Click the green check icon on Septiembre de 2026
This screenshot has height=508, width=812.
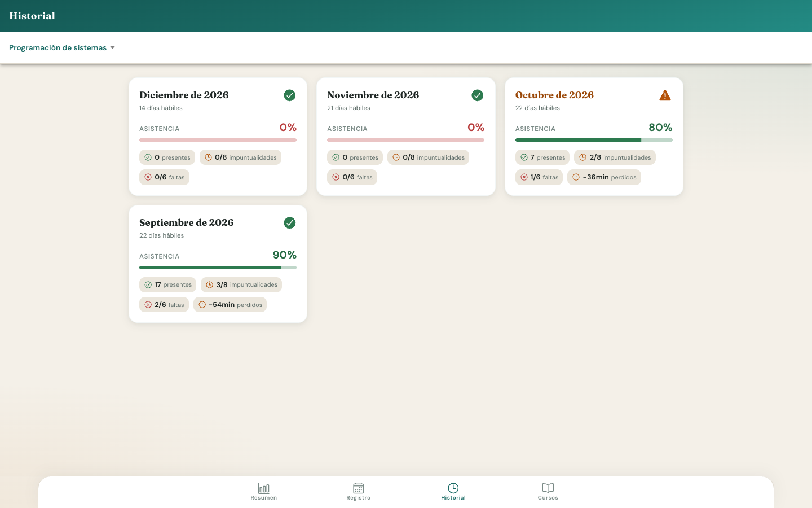click(x=290, y=223)
